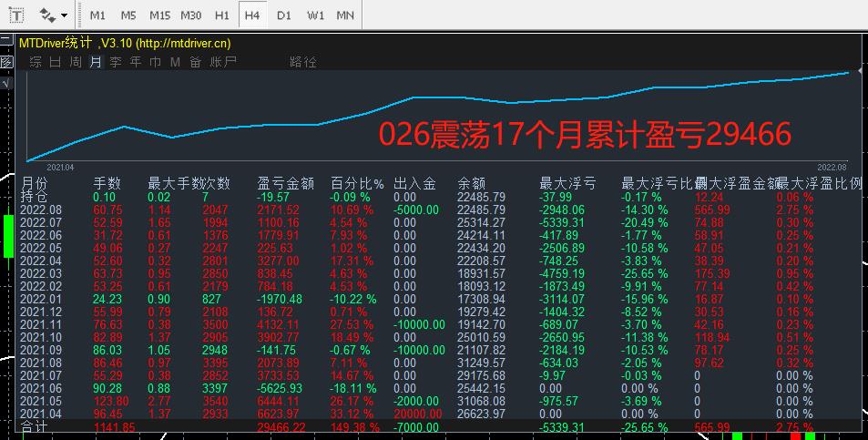Open the M statistics tab
Viewport: 868px width, 440px height.
176,62
